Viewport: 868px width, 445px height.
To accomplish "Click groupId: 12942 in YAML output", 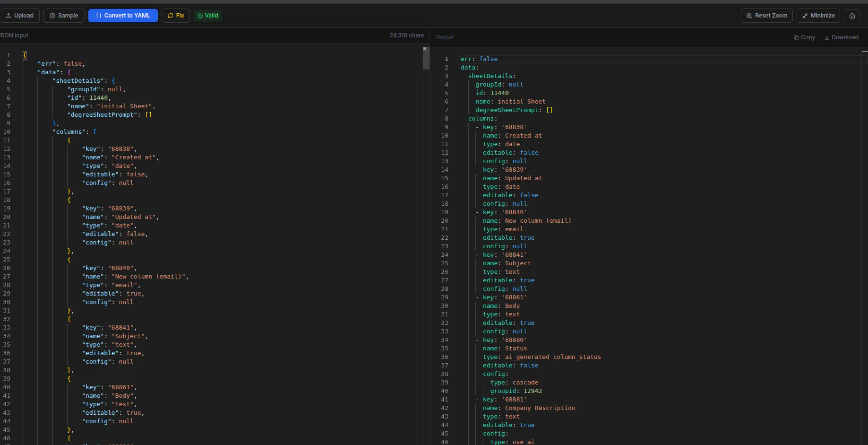I will click(x=516, y=391).
